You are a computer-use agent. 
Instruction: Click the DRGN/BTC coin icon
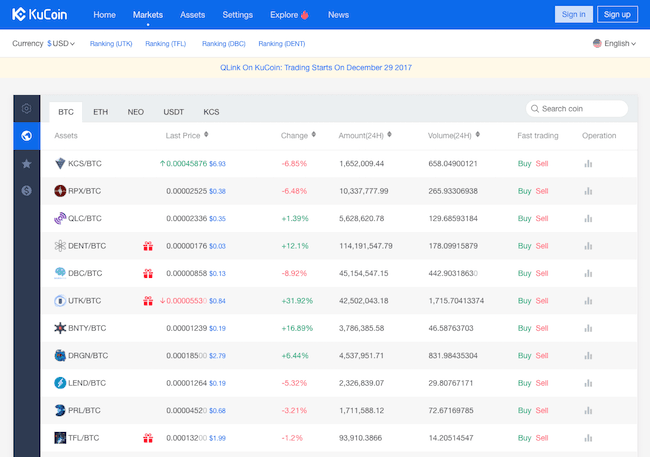click(60, 355)
